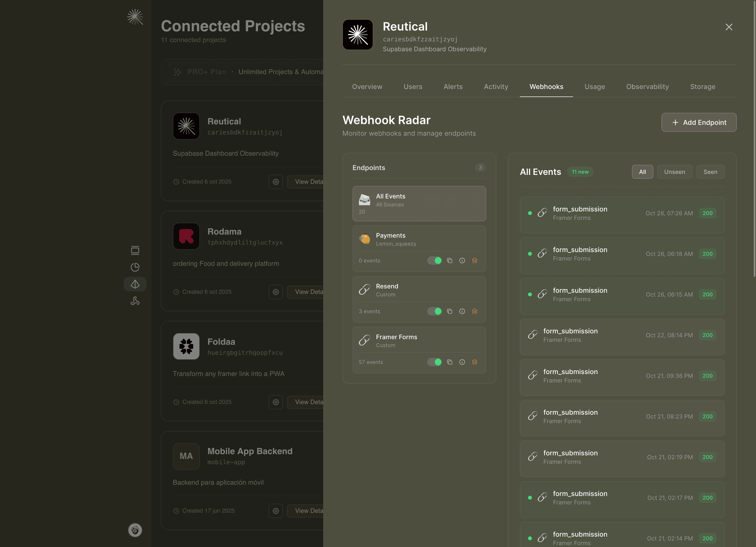Click the starburst logo in the left sidebar
Screen dimensions: 756x547
pos(135,17)
